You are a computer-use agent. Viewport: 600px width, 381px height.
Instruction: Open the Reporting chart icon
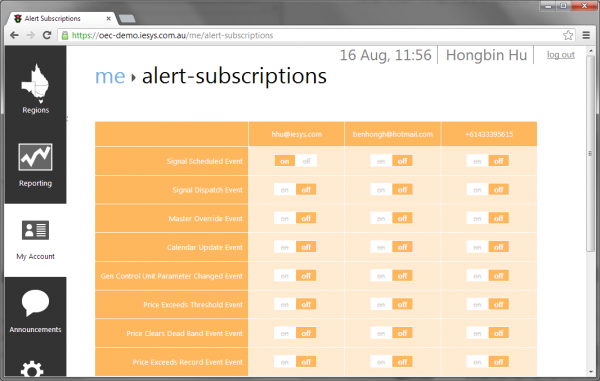[35, 157]
